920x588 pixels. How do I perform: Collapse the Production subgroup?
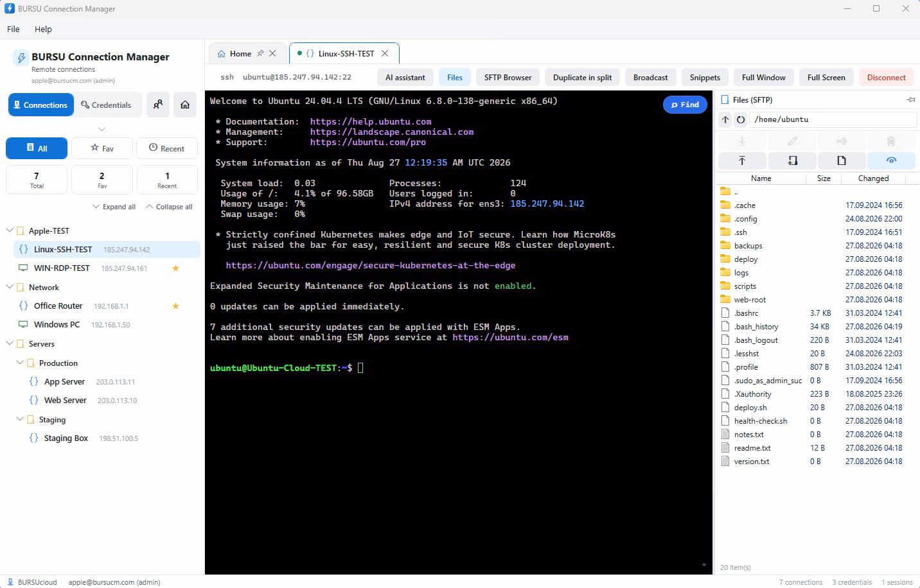click(x=20, y=363)
